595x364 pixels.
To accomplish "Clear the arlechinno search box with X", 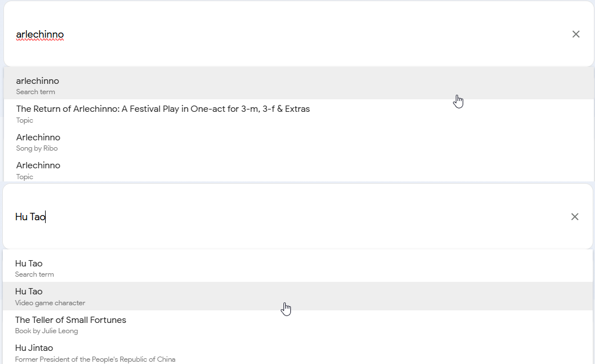I will point(576,34).
